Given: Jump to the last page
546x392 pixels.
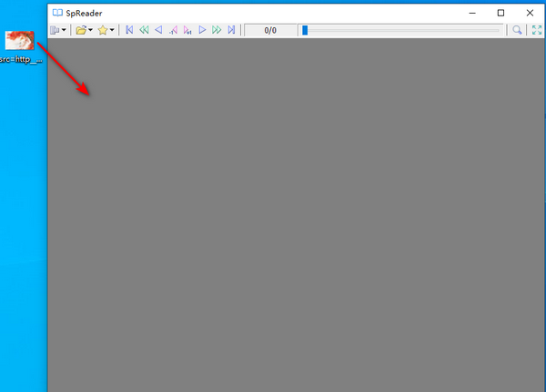Looking at the screenshot, I should click(x=231, y=30).
